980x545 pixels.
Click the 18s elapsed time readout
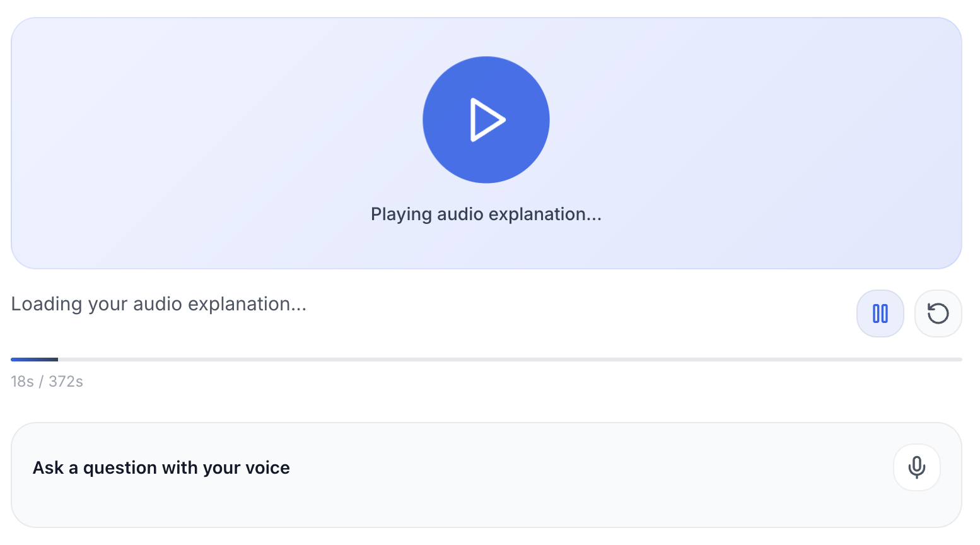22,382
